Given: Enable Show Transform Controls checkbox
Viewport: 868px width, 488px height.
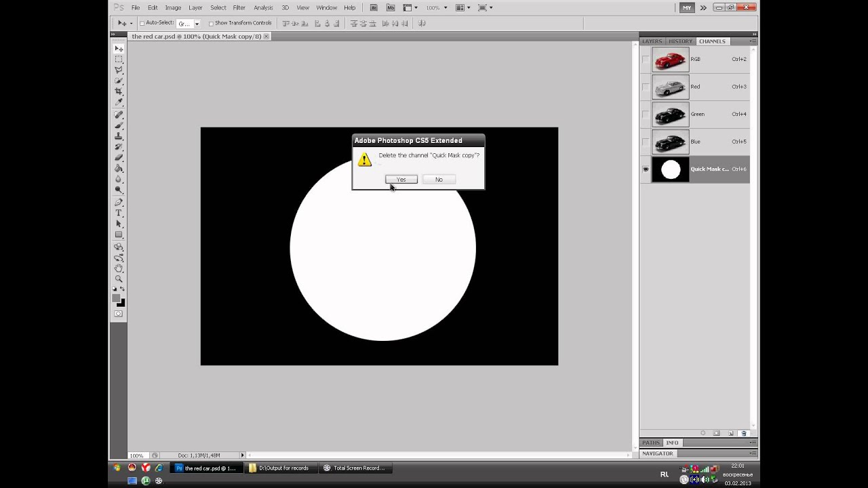Looking at the screenshot, I should pyautogui.click(x=211, y=23).
